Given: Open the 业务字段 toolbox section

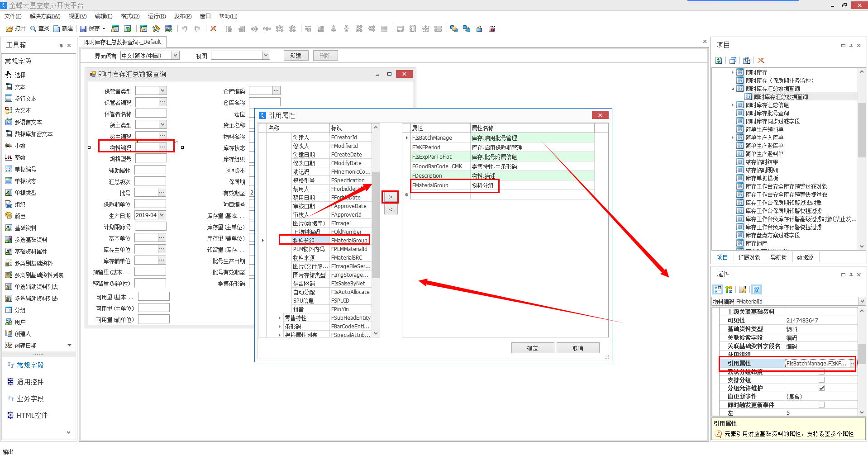Looking at the screenshot, I should (30, 398).
